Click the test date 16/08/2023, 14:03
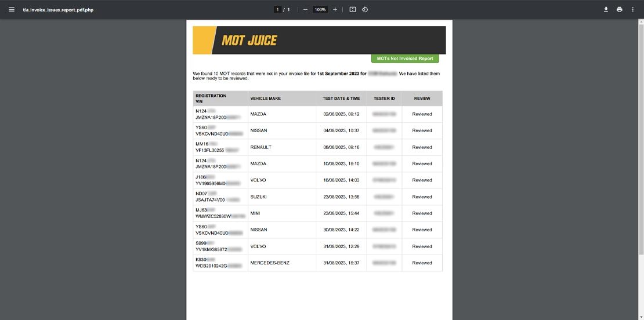Image resolution: width=644 pixels, height=320 pixels. 341,180
